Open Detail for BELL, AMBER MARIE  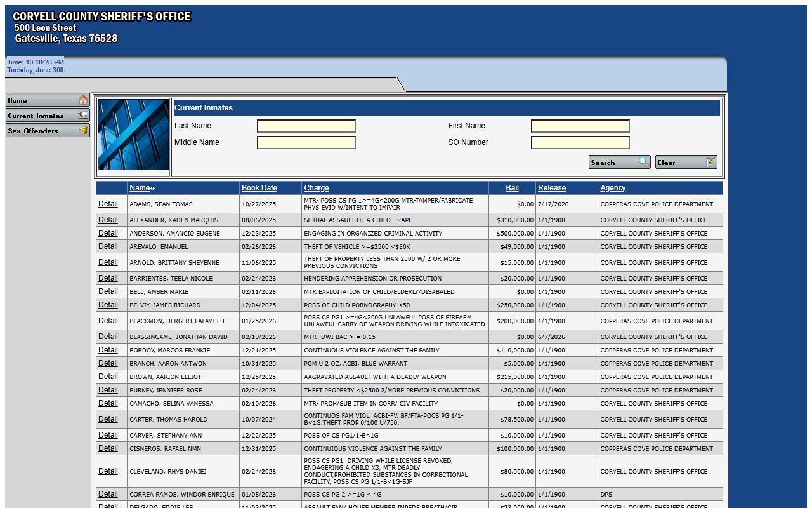tap(108, 291)
